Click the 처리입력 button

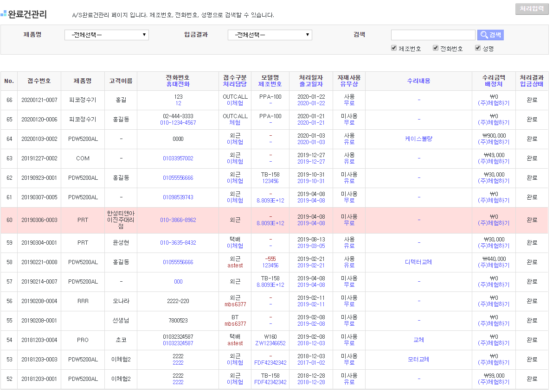point(532,9)
